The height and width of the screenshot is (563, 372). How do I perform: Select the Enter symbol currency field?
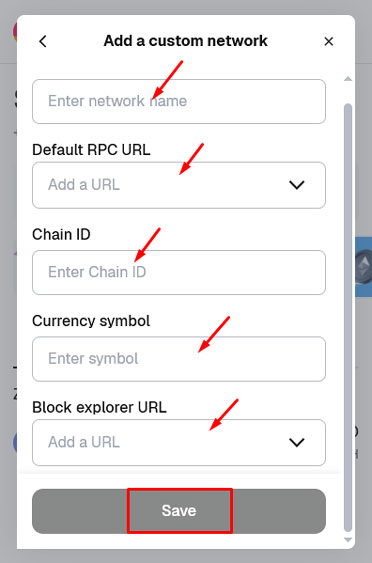pos(179,359)
